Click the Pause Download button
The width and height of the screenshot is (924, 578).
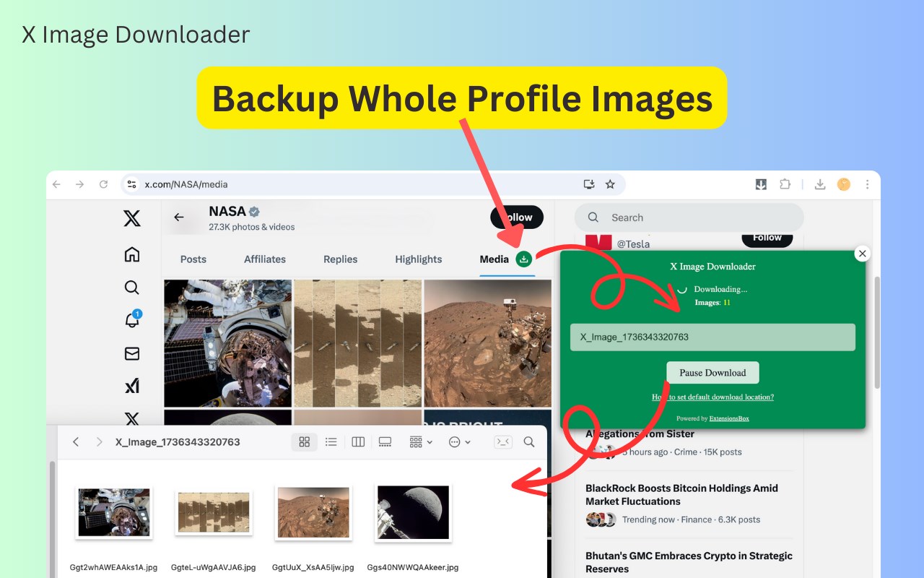pos(712,373)
